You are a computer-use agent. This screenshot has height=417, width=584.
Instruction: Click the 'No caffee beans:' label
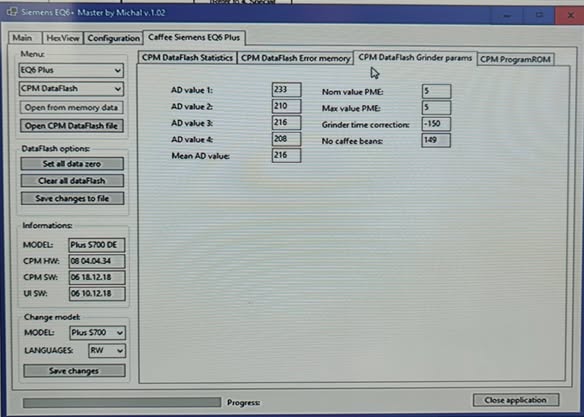pyautogui.click(x=352, y=141)
